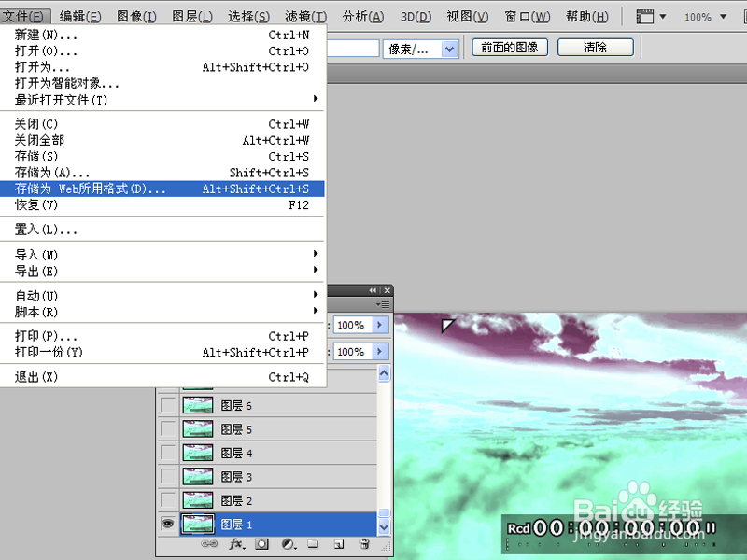
Task: Choose 存储为(A)... menu item
Action: [x=162, y=173]
